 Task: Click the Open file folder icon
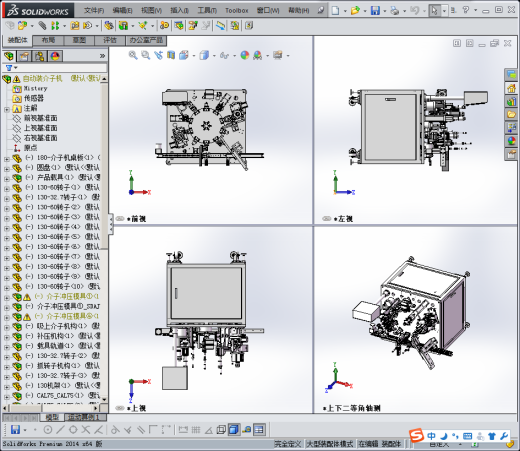[x=355, y=11]
